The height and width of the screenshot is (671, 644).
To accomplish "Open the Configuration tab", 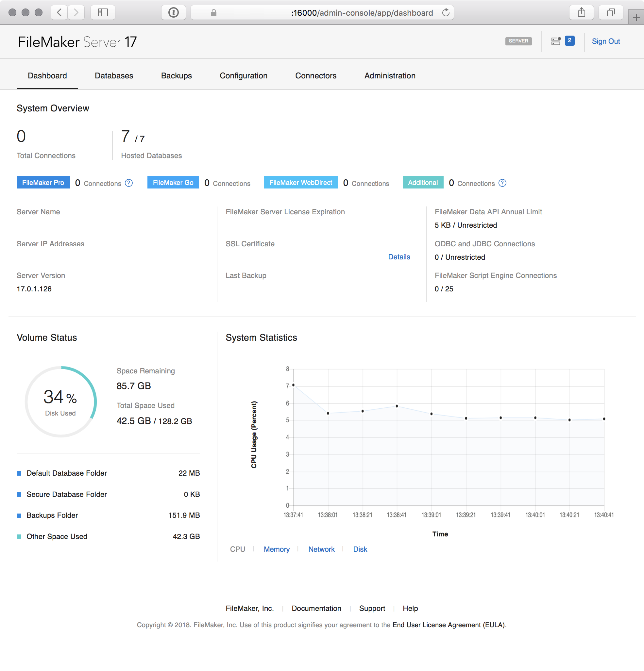I will pyautogui.click(x=243, y=76).
